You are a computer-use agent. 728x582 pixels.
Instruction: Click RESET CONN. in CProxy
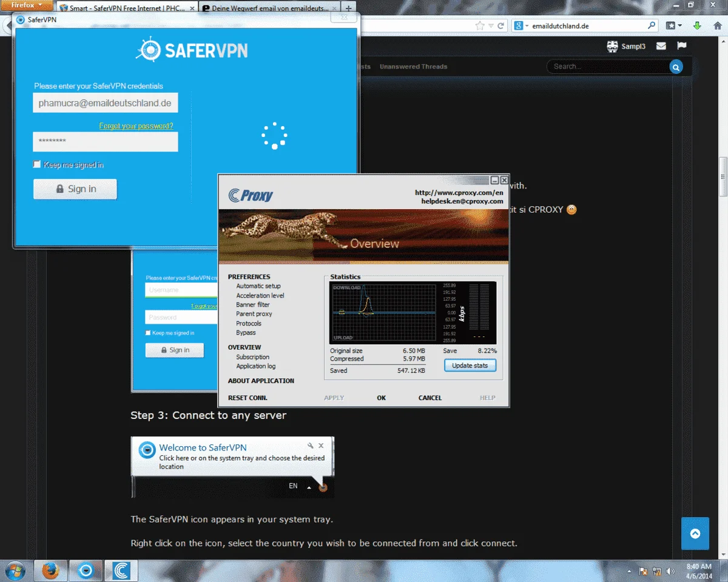pos(248,398)
